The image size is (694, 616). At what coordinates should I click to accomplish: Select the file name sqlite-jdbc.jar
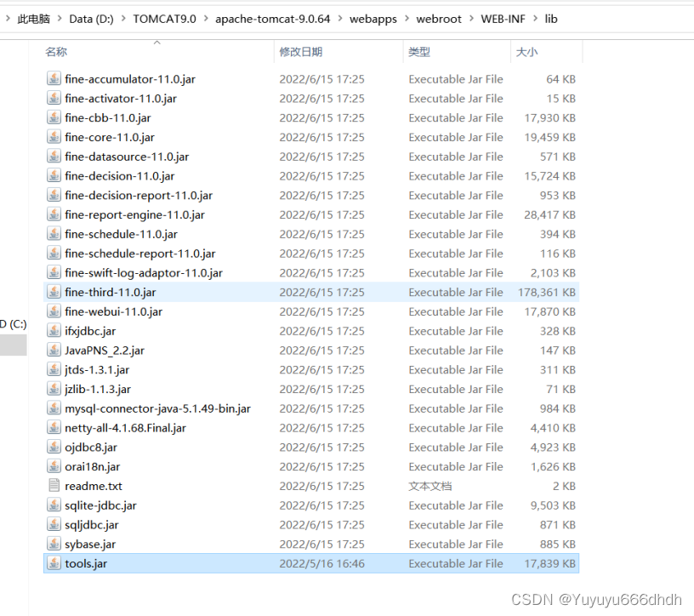coord(100,505)
